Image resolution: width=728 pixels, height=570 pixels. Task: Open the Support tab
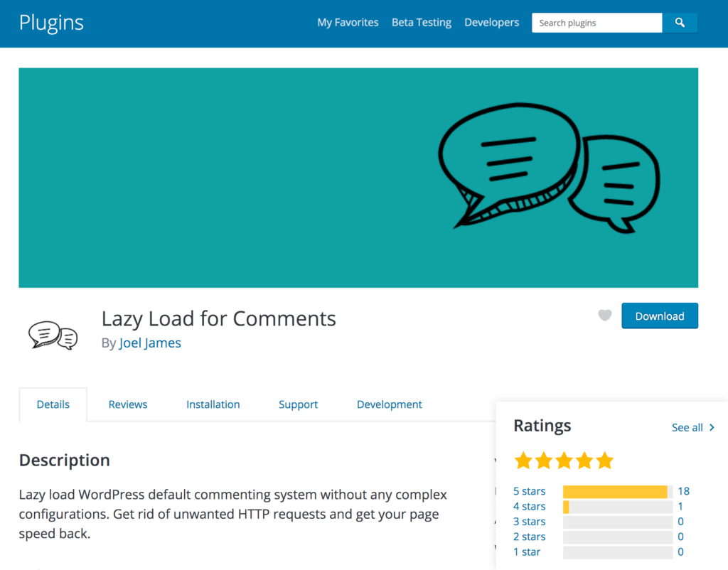298,404
